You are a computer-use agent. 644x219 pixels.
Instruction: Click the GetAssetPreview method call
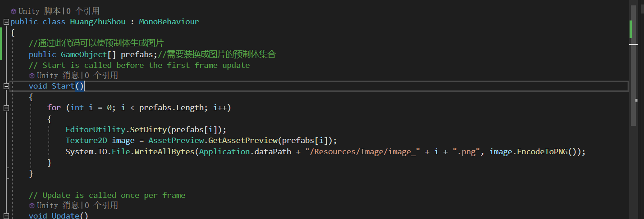[x=242, y=140]
